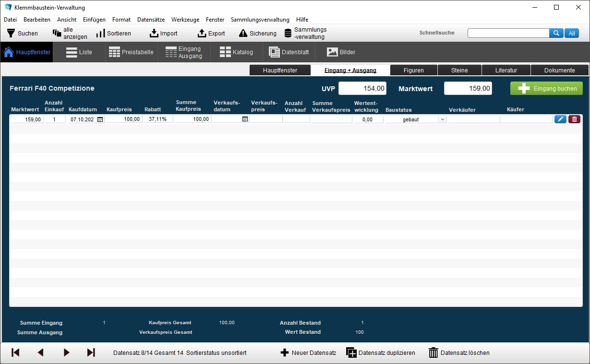Jump to first record arrow
The height and width of the screenshot is (364, 590).
pos(15,352)
